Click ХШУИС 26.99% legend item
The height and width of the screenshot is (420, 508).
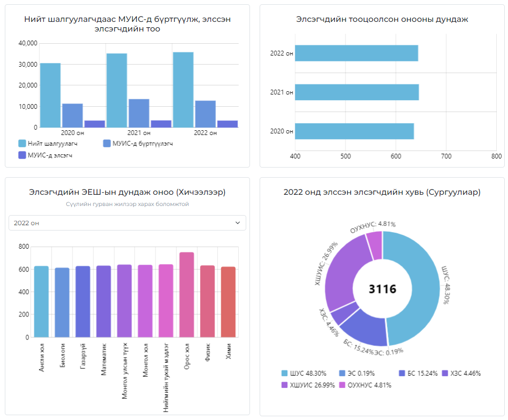[308, 385]
